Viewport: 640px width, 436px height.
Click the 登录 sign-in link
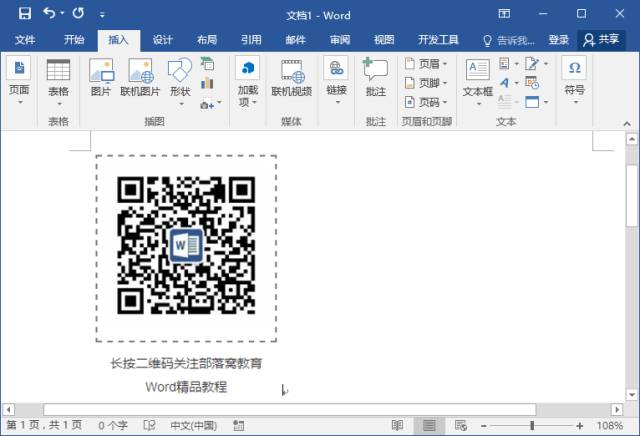tap(559, 40)
